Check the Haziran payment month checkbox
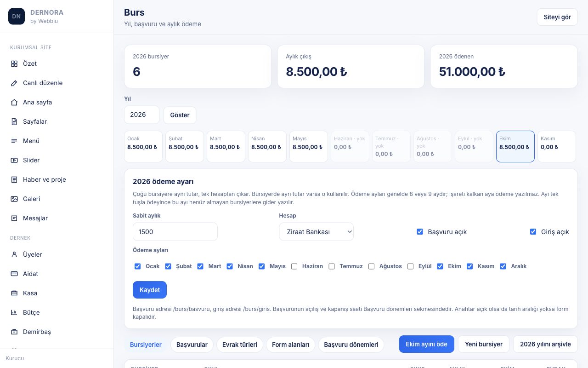 point(294,266)
